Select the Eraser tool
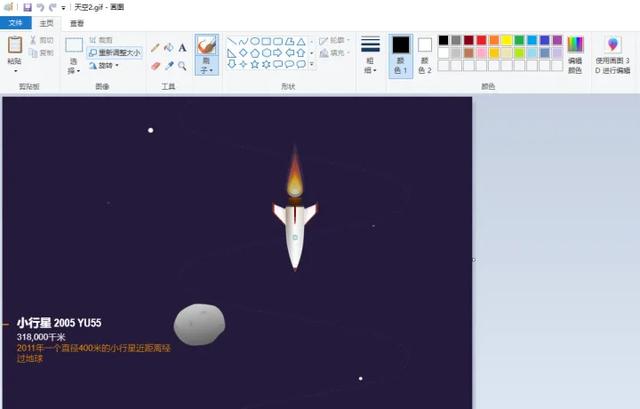 (x=155, y=65)
